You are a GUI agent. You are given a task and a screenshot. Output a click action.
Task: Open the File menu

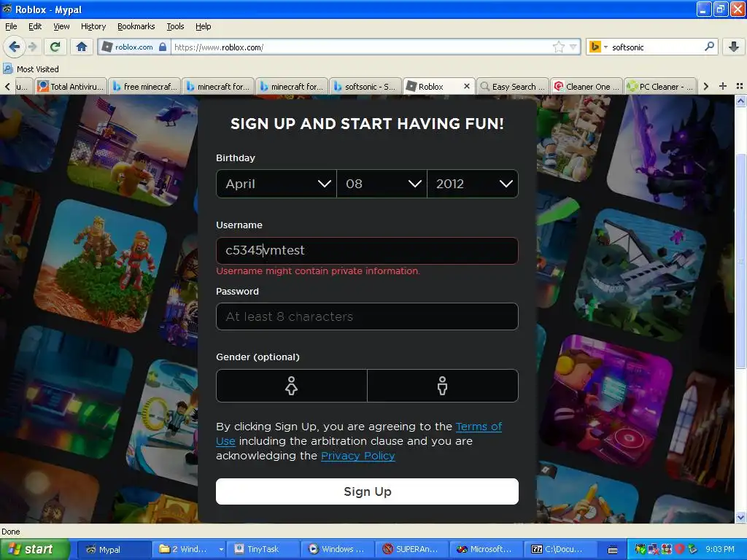(x=11, y=26)
